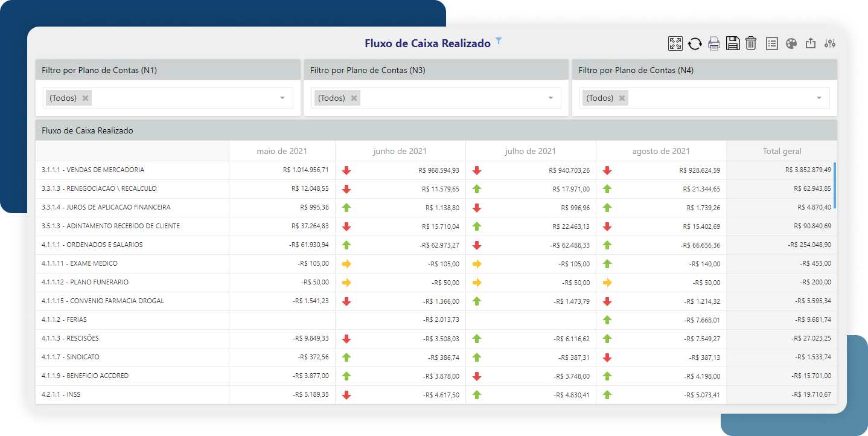
Task: Remove the (Todos) tag in N4 filter
Action: 622,98
